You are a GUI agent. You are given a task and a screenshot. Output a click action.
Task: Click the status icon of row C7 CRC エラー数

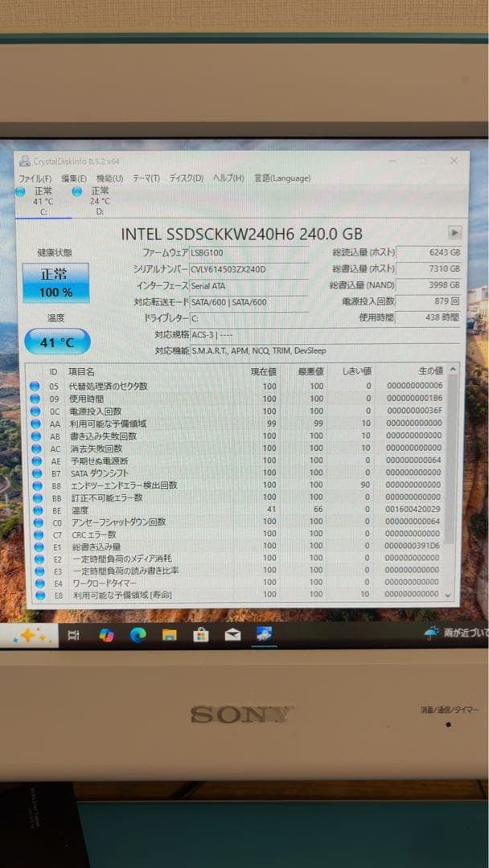(39, 534)
